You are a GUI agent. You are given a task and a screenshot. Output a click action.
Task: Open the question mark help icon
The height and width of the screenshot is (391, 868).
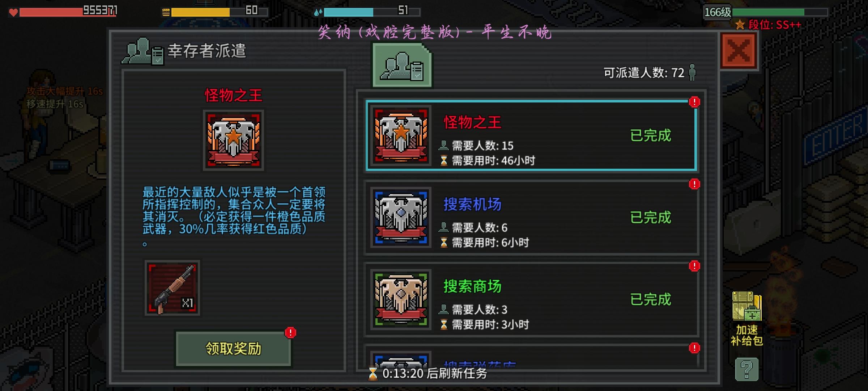[x=746, y=369]
